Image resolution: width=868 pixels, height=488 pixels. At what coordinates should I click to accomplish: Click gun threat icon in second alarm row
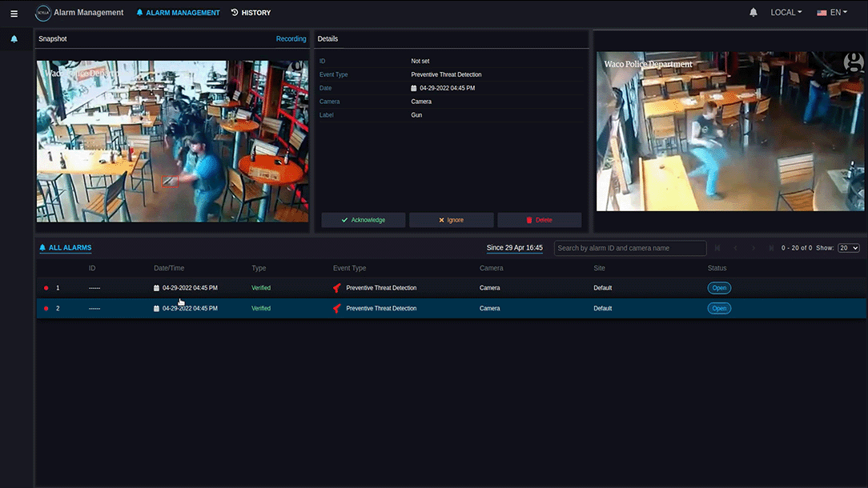[x=337, y=308]
